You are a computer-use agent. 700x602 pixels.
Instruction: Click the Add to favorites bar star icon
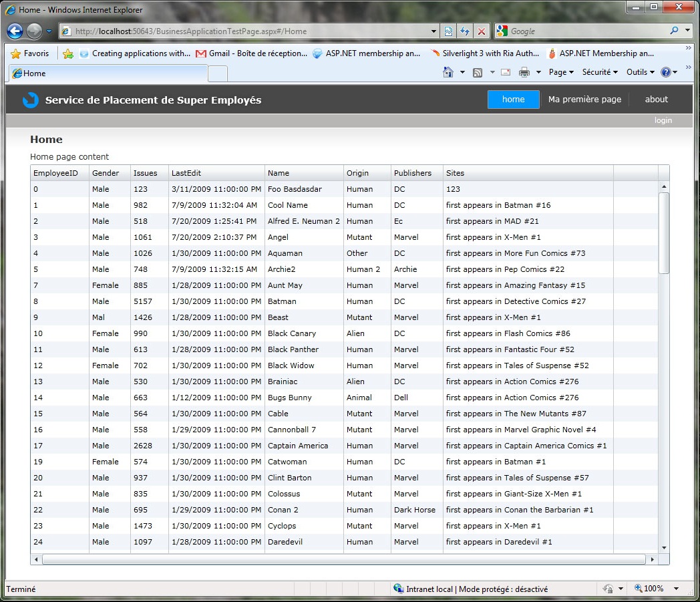[67, 53]
